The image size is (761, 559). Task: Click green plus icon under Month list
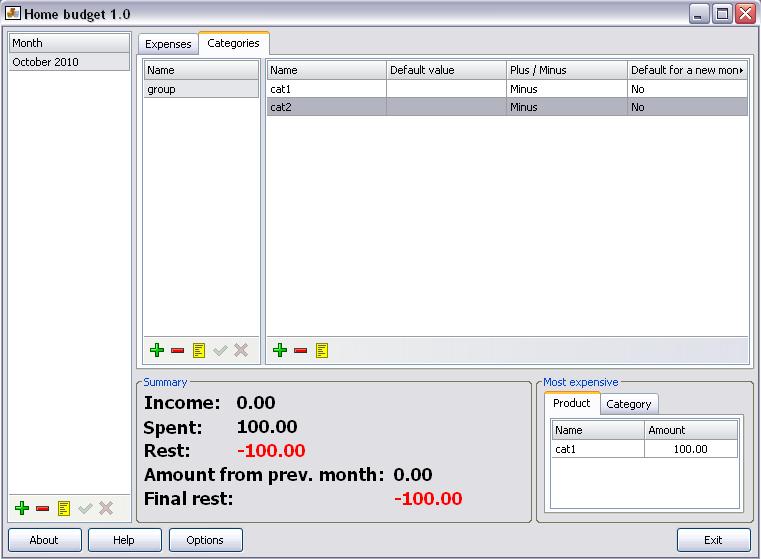click(x=22, y=508)
